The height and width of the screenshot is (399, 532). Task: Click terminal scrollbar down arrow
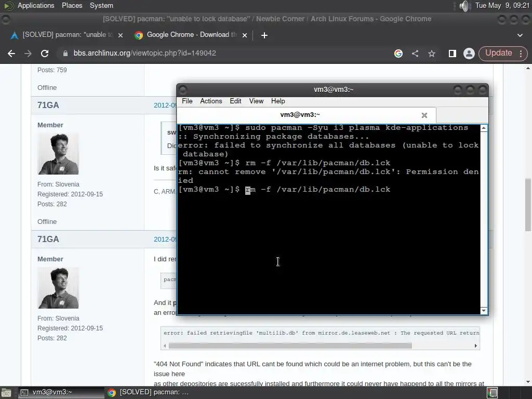tap(484, 311)
